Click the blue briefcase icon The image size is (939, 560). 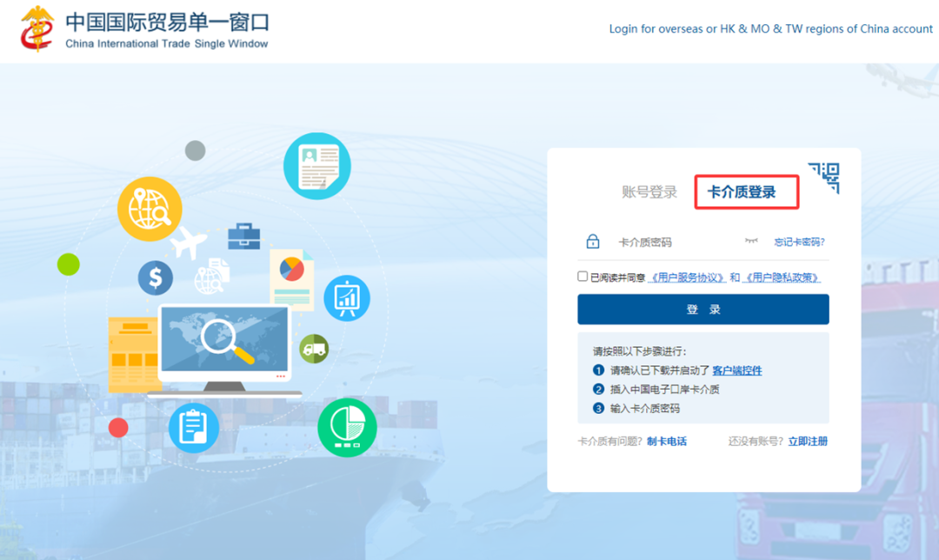point(243,236)
